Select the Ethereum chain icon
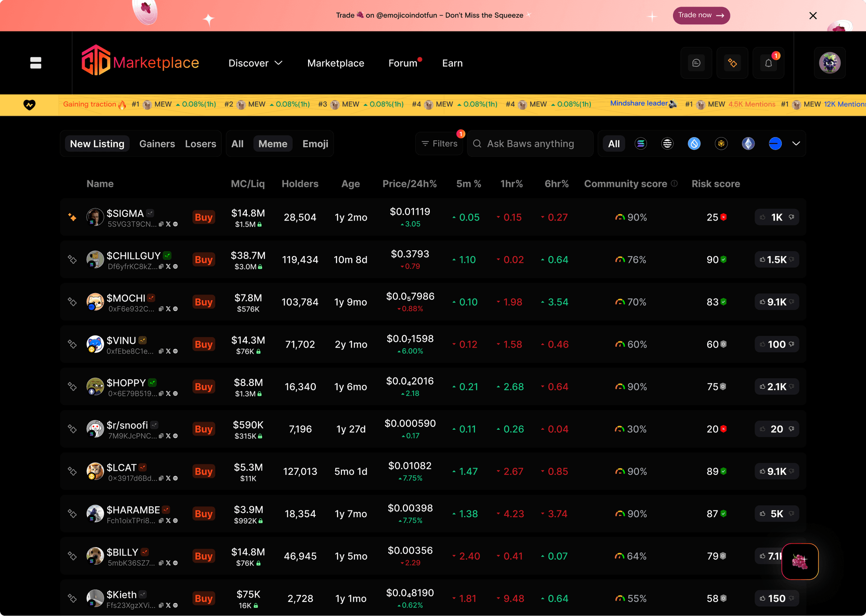The image size is (866, 616). click(748, 144)
